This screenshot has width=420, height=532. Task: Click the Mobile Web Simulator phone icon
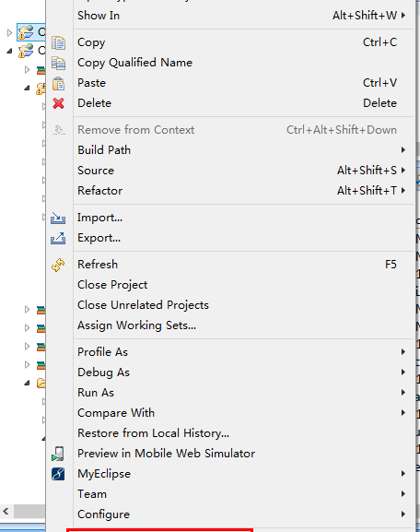(58, 454)
